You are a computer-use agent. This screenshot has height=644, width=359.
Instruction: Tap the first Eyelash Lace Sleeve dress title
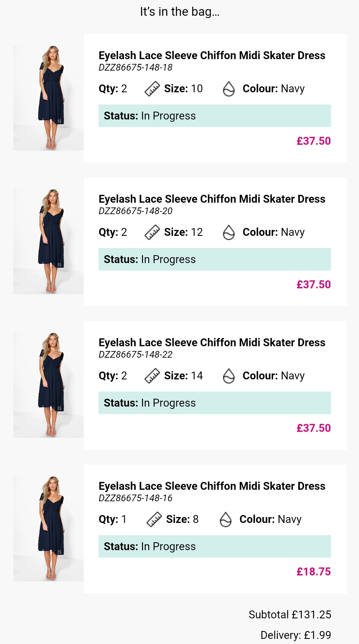(212, 55)
